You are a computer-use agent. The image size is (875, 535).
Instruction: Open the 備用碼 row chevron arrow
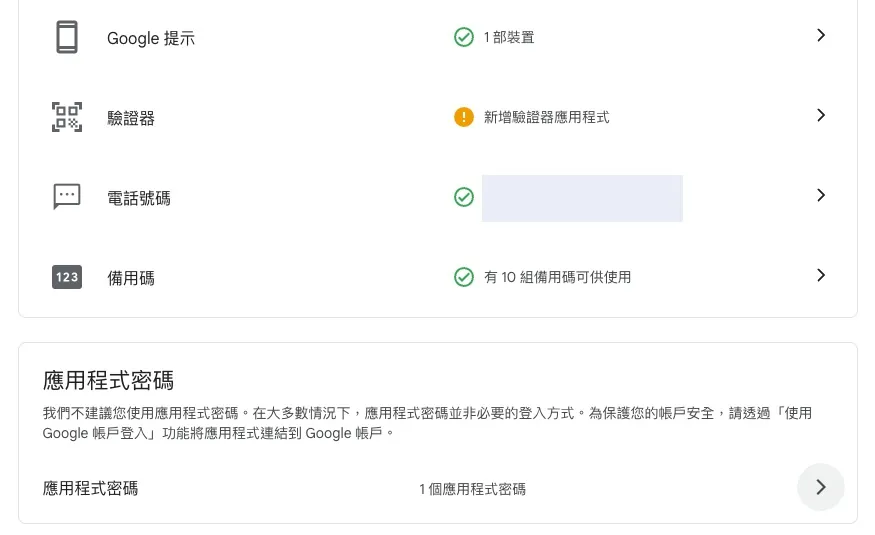[821, 275]
